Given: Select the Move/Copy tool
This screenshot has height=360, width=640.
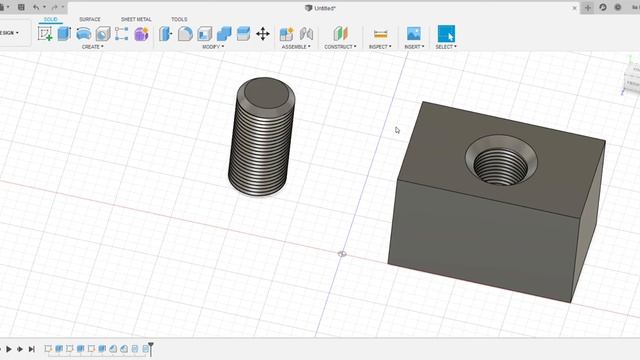Looking at the screenshot, I should [263, 34].
